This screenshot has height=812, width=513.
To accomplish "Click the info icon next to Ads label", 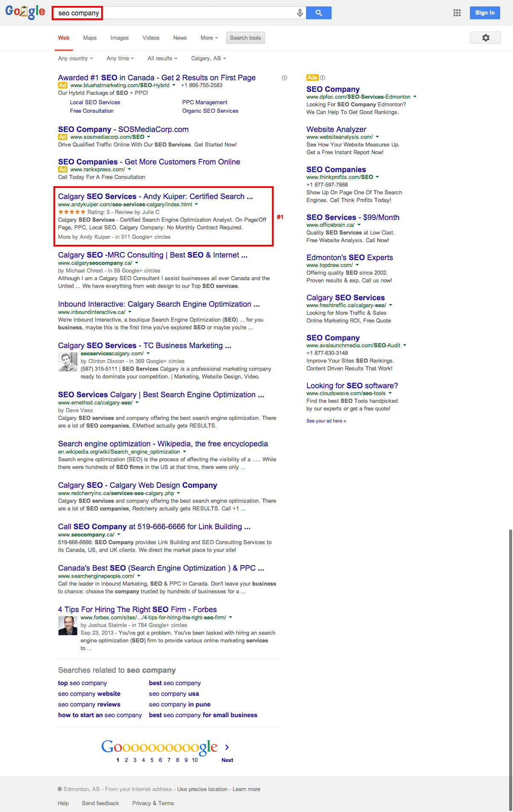I will 323,78.
